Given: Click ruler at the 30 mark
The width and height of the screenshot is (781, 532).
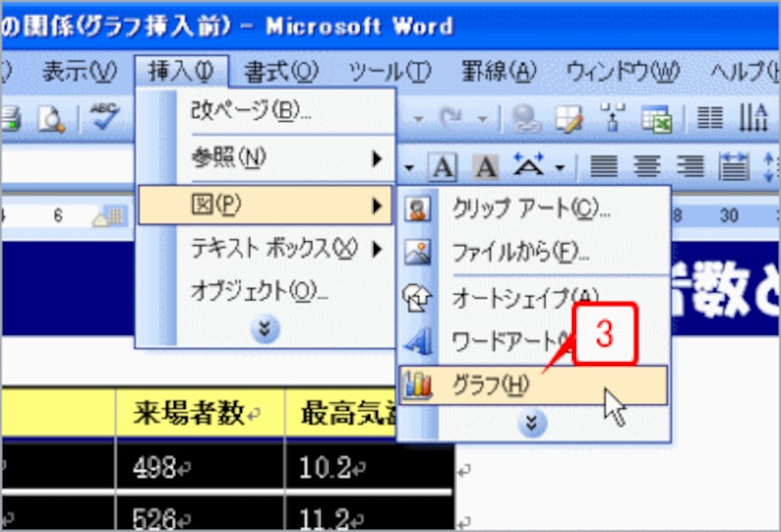Looking at the screenshot, I should (728, 216).
